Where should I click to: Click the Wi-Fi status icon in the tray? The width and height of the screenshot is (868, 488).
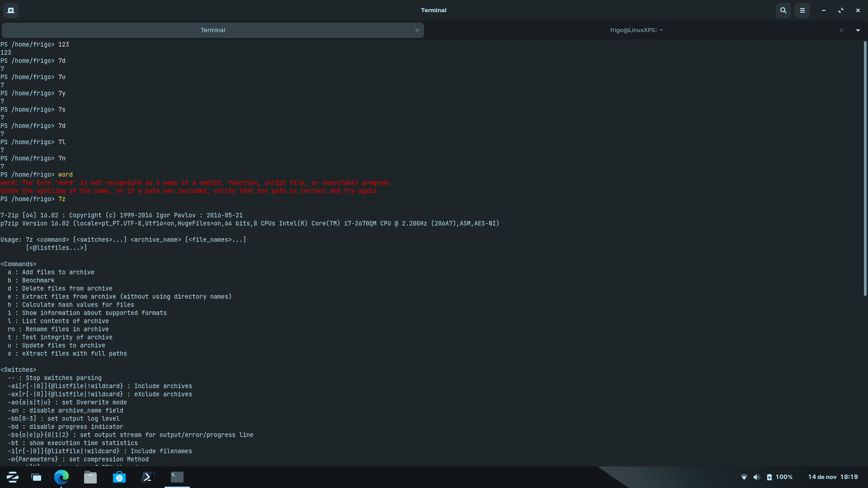tap(744, 477)
